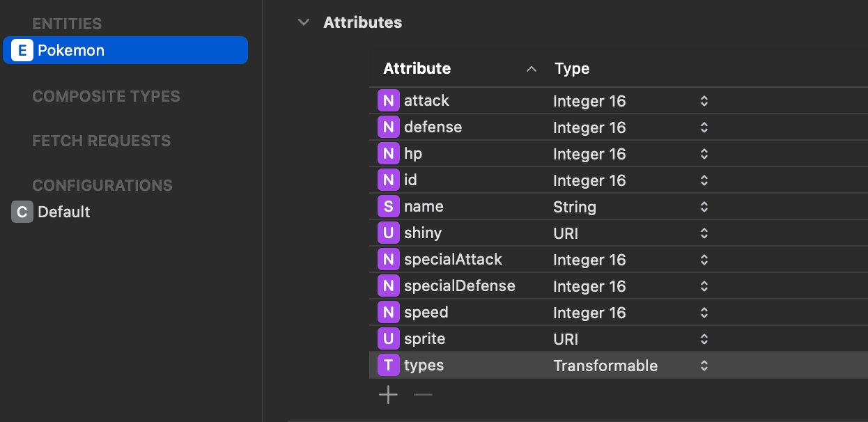Select the sprite attribute name
This screenshot has width=868, height=422.
(x=424, y=339)
